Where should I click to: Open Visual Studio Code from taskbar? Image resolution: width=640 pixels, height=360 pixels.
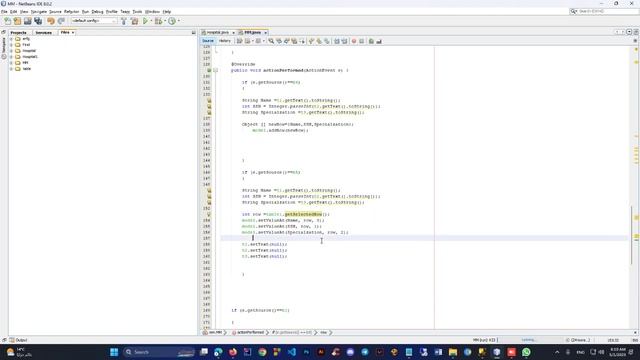(x=291, y=352)
